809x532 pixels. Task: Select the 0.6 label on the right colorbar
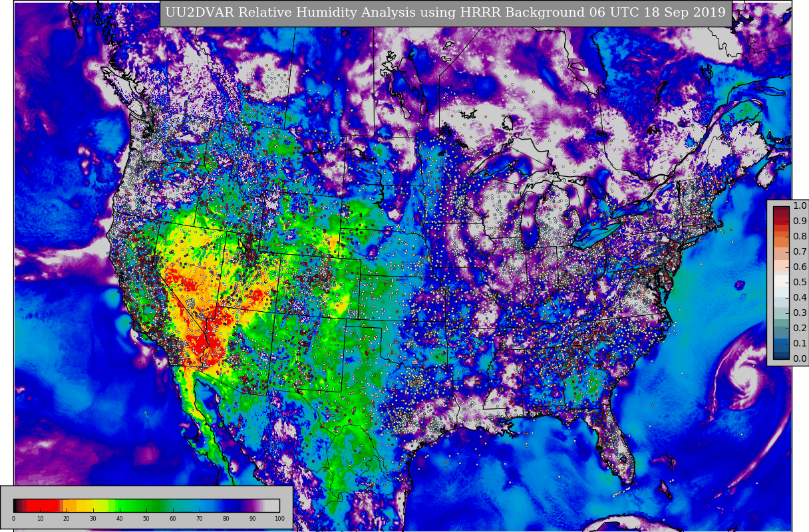tap(800, 267)
